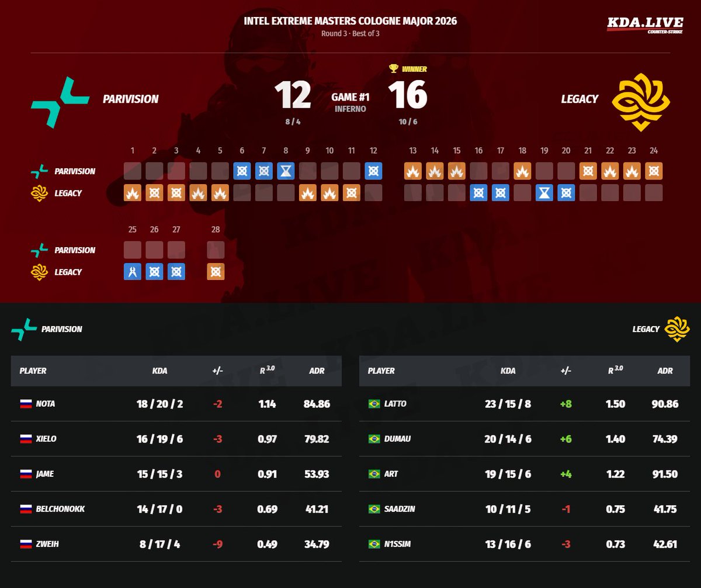Click JAME's ADR value 53.93
This screenshot has width=701, height=588.
tap(317, 474)
